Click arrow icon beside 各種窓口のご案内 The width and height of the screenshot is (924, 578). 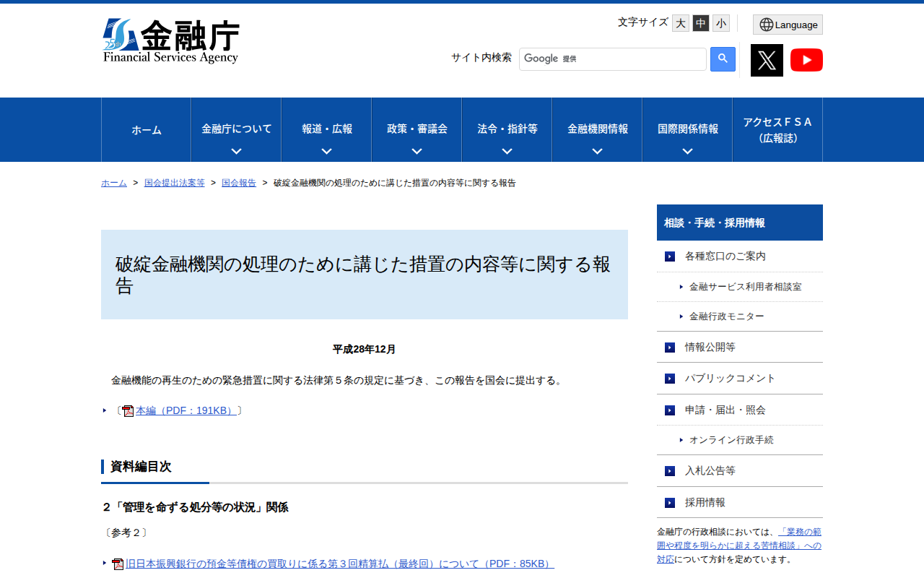click(x=670, y=256)
